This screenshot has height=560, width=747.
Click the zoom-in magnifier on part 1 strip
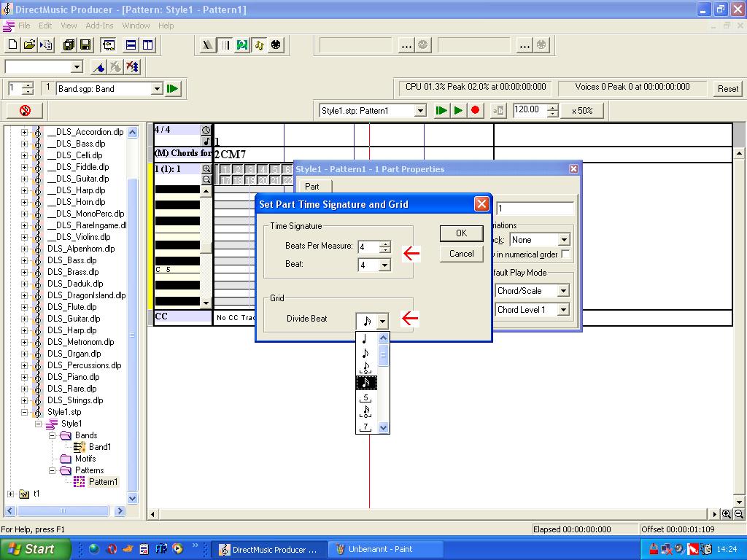[206, 168]
